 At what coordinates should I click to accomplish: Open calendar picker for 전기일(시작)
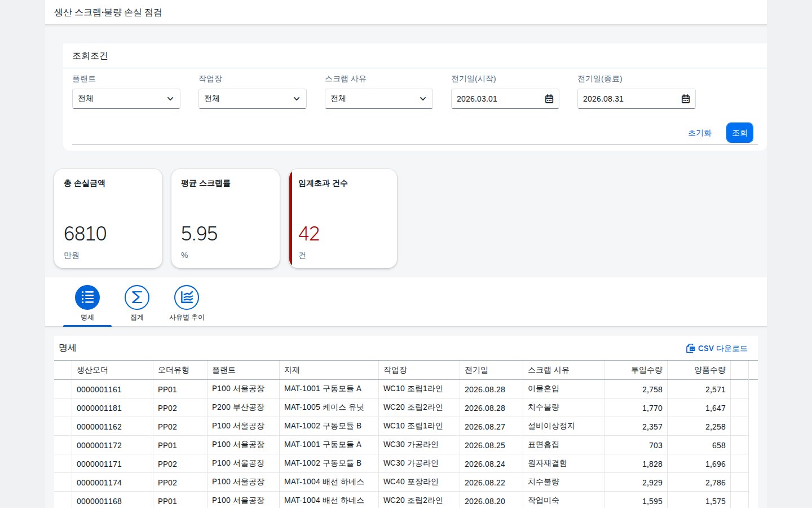tap(549, 99)
